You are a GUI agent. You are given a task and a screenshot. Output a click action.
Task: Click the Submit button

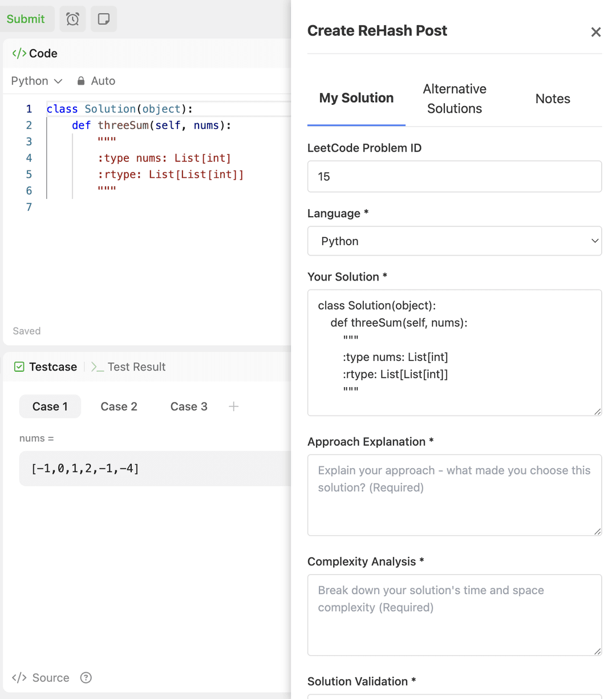tap(25, 19)
